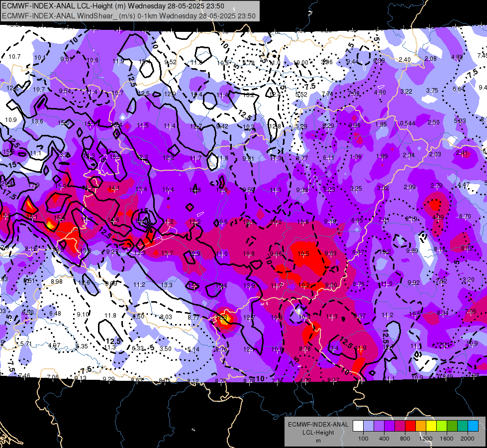Viewport: 487px width, 448px height.
Task: Choose the vivid purple legend swatch
Action: pos(390,426)
